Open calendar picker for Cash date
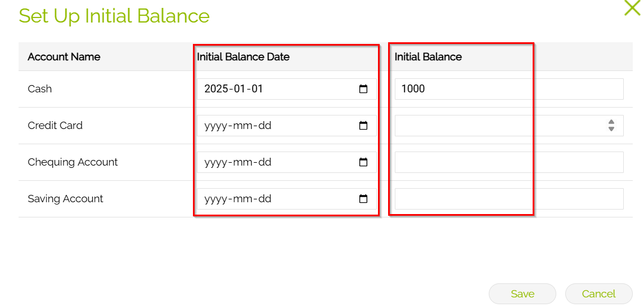 click(363, 89)
